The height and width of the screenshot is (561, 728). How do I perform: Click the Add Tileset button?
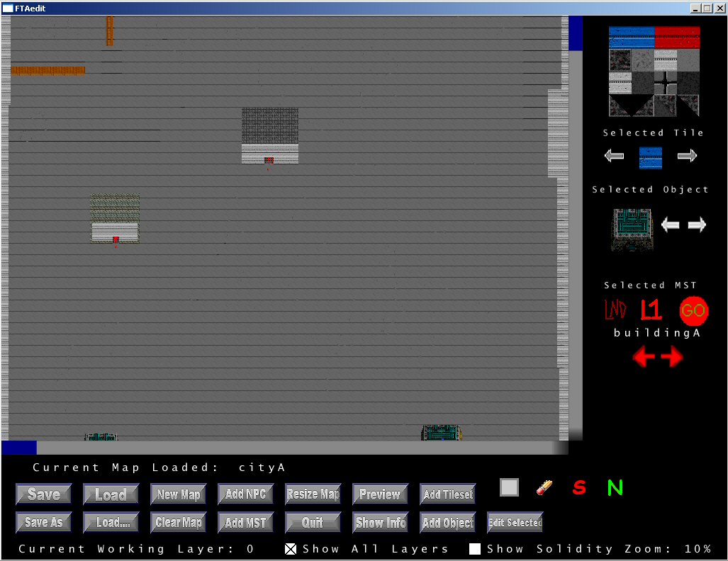447,494
